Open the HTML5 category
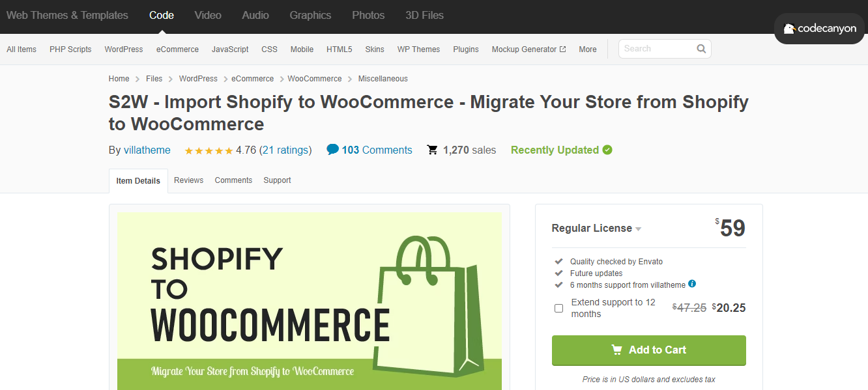Screen dimensions: 868x390 pos(339,49)
